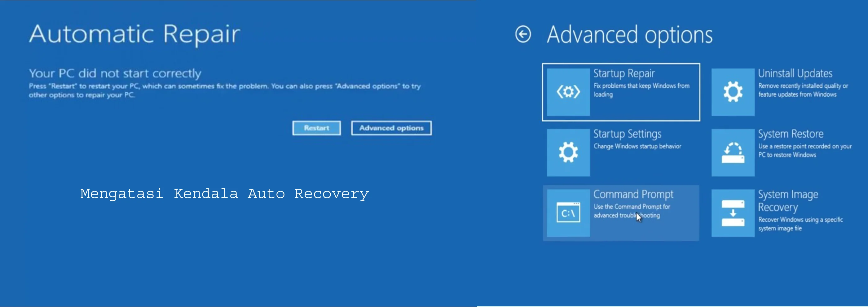Launch Command Prompt via its title

click(633, 195)
